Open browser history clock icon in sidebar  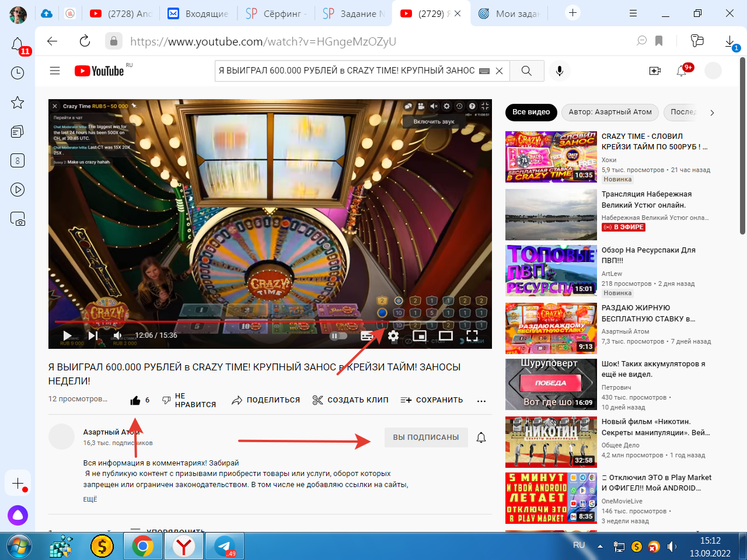pos(18,73)
